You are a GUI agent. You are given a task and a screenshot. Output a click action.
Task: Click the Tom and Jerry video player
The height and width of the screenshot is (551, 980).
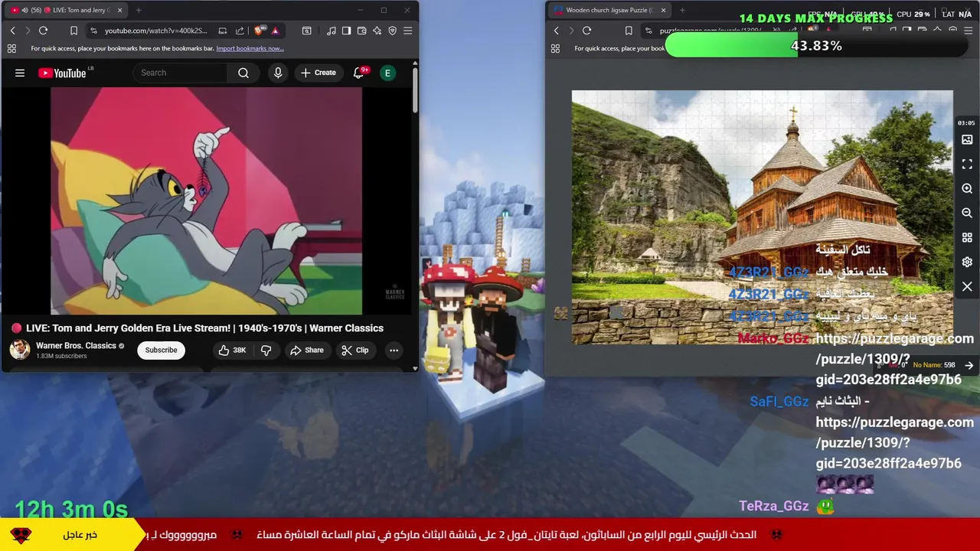pyautogui.click(x=207, y=201)
